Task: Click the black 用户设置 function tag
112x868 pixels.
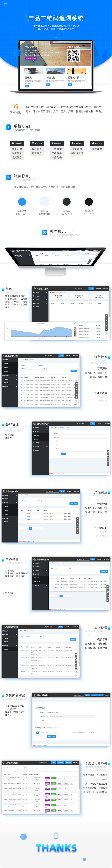Action: (77, 143)
